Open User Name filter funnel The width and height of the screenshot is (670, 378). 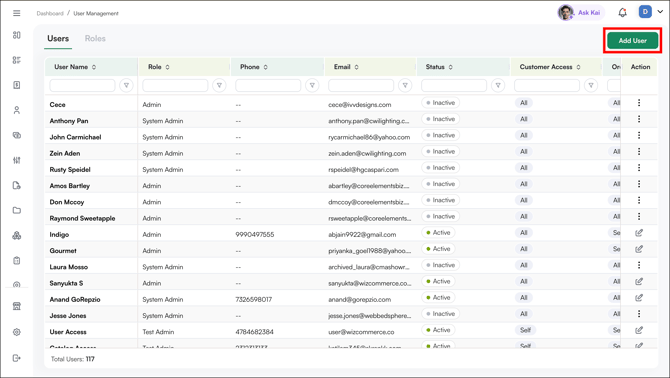tap(126, 85)
